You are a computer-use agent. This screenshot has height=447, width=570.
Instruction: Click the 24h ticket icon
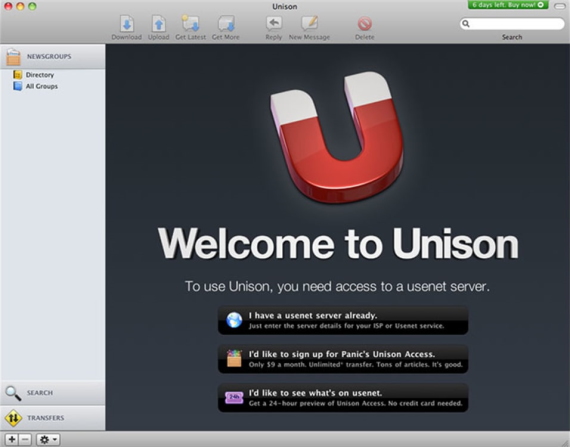(234, 398)
